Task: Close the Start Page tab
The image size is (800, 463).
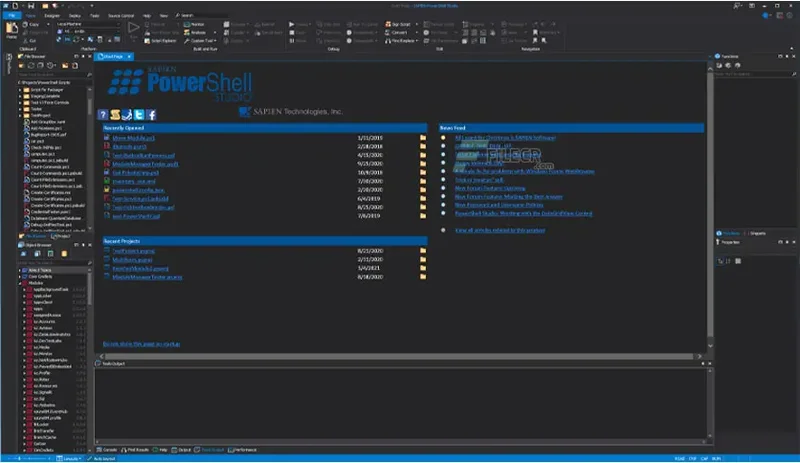Action: coord(129,56)
